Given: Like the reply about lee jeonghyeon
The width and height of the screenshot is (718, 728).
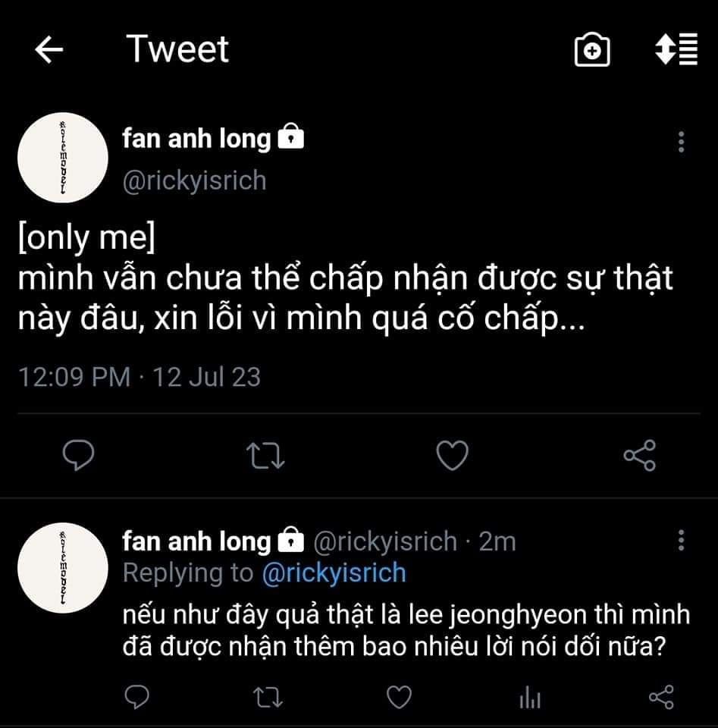Looking at the screenshot, I should click(398, 696).
